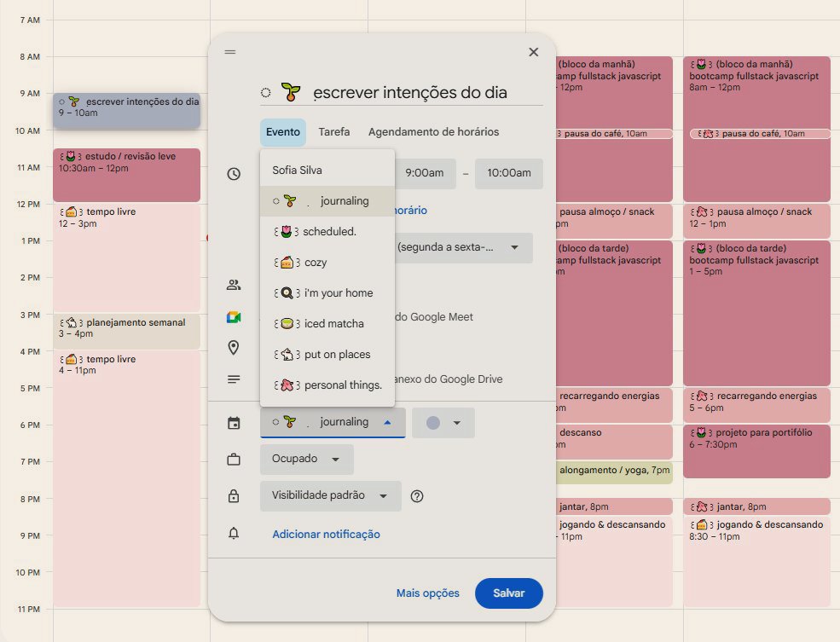
Task: Close the event creation dialog
Action: [x=533, y=52]
